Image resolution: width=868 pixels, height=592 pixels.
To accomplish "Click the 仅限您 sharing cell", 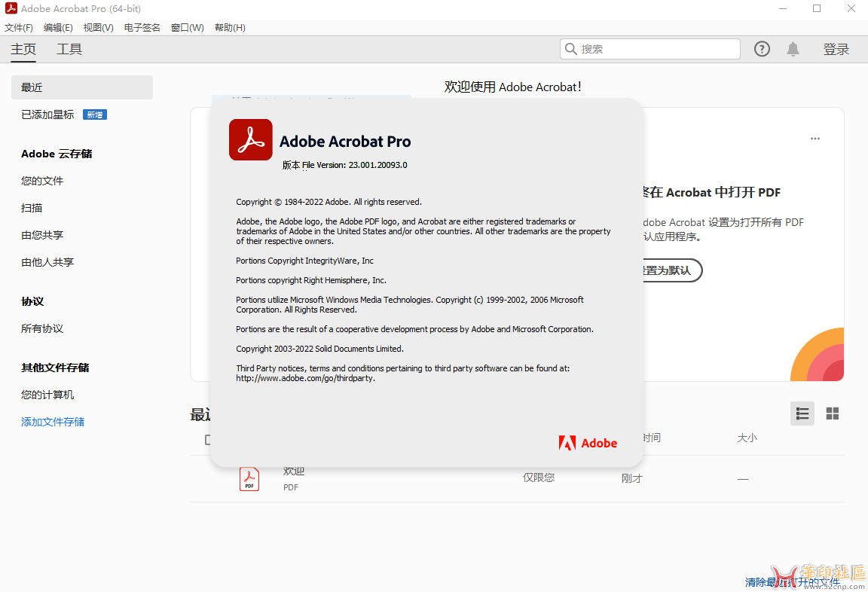I will point(539,478).
